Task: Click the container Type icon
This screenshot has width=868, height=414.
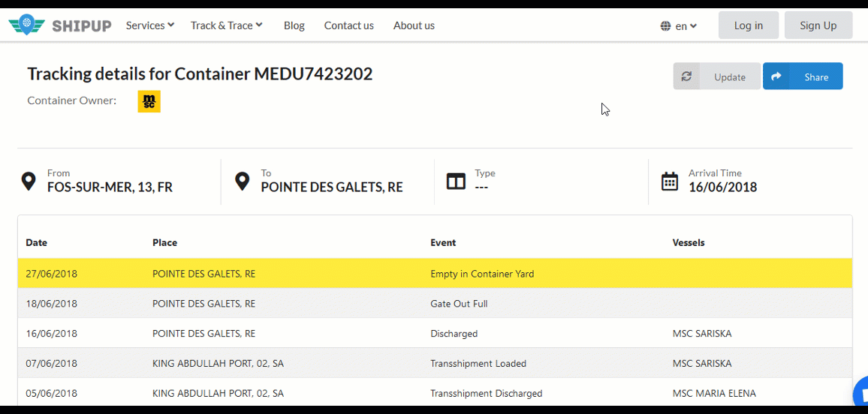Action: click(456, 181)
